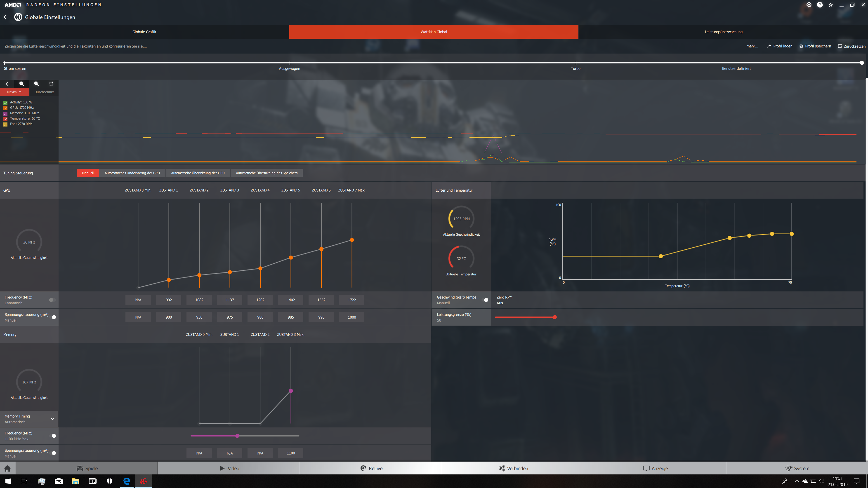Zoom in on the monitoring graph

[21, 84]
